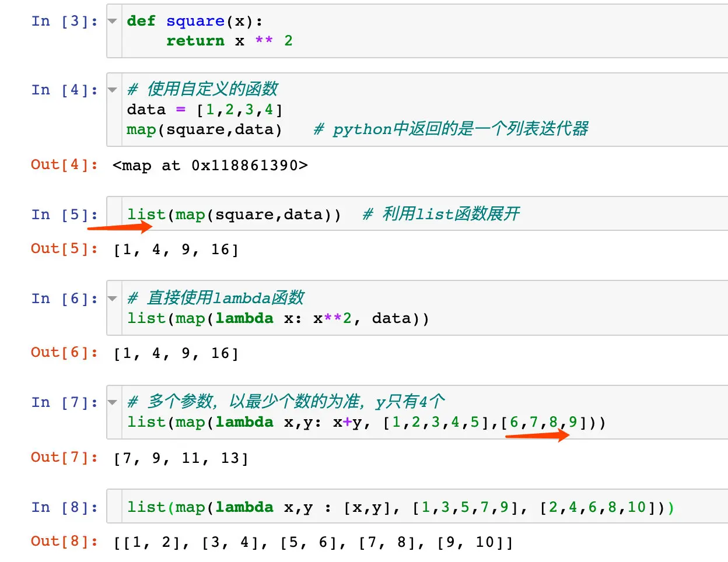The height and width of the screenshot is (562, 728).
Task: Select the In [6] prompt label
Action: click(x=65, y=299)
